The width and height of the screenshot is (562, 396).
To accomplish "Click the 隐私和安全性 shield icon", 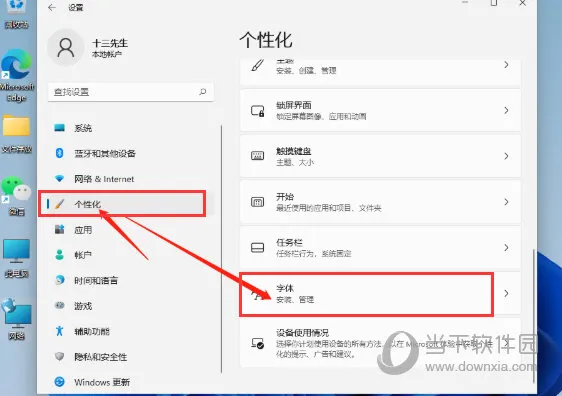I will tap(59, 356).
